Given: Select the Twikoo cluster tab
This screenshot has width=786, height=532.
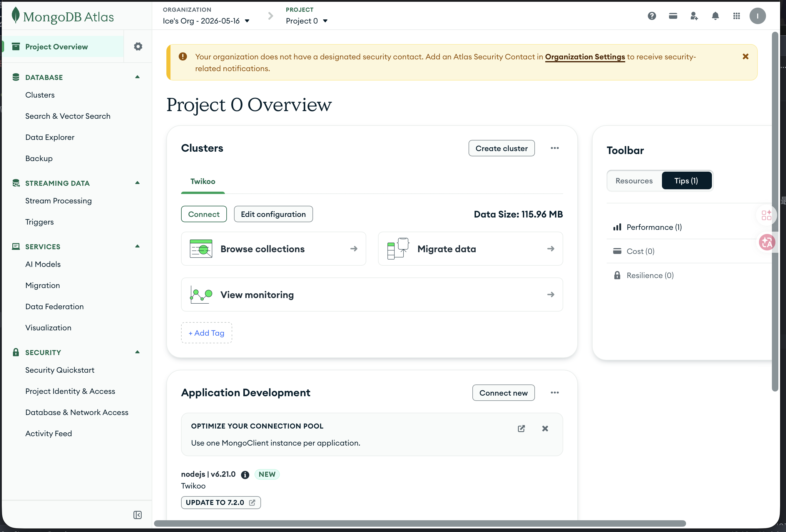Looking at the screenshot, I should pyautogui.click(x=203, y=182).
